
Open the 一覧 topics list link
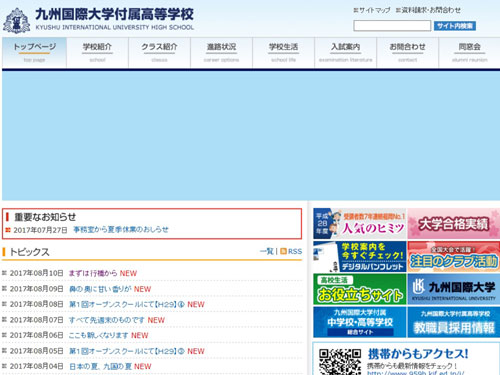(266, 251)
